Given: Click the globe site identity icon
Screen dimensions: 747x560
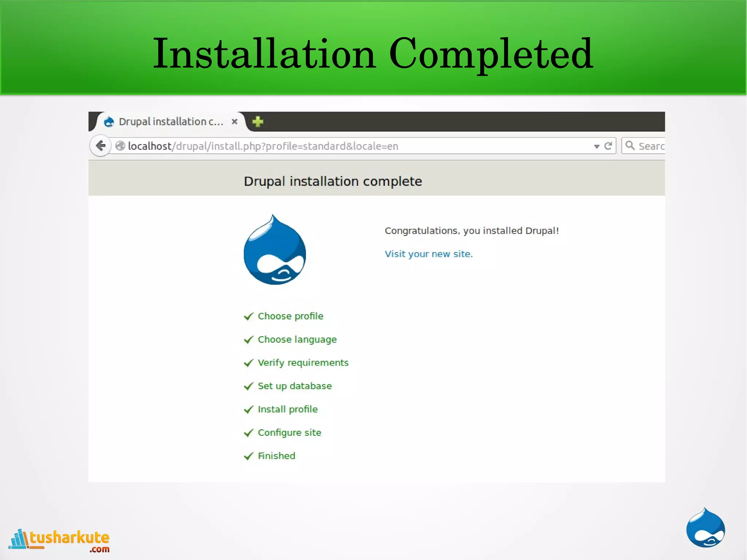Looking at the screenshot, I should [120, 146].
